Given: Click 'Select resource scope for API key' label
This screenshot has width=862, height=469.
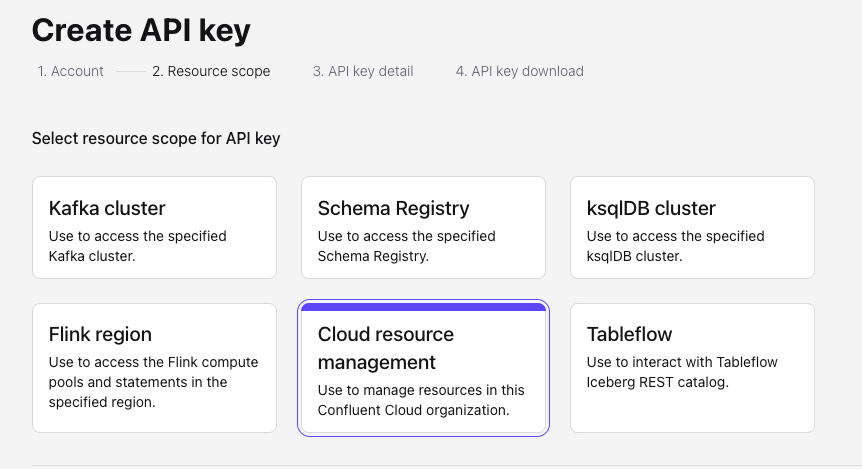Looking at the screenshot, I should click(x=156, y=138).
